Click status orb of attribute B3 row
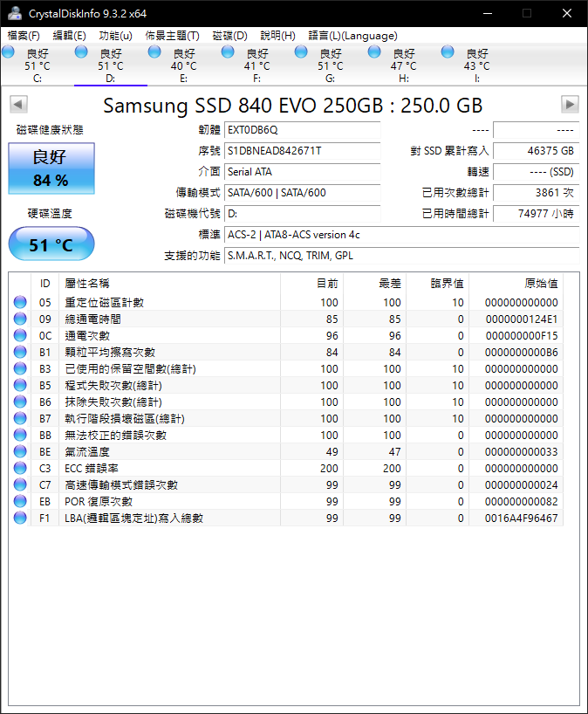This screenshot has width=588, height=714. [20, 368]
